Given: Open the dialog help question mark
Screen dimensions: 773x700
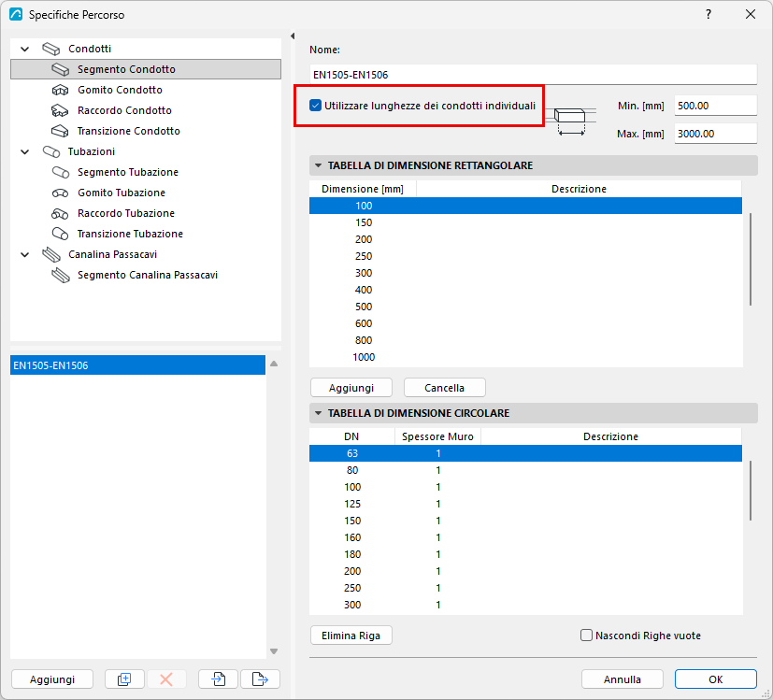Looking at the screenshot, I should click(x=709, y=14).
